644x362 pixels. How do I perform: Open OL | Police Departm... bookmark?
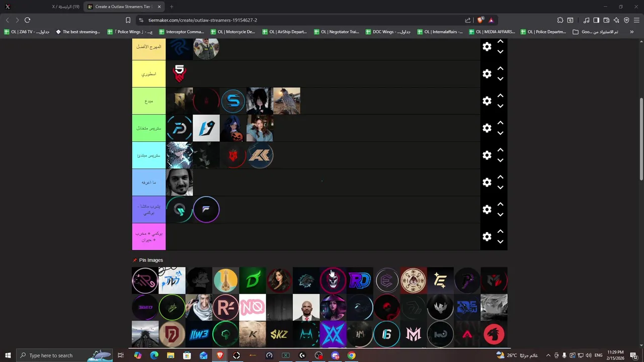(x=543, y=32)
